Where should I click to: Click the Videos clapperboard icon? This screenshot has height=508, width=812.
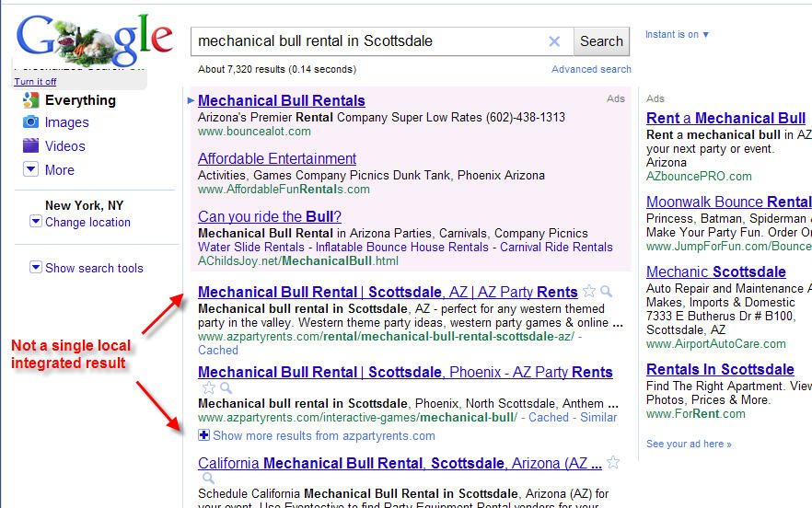pos(30,145)
